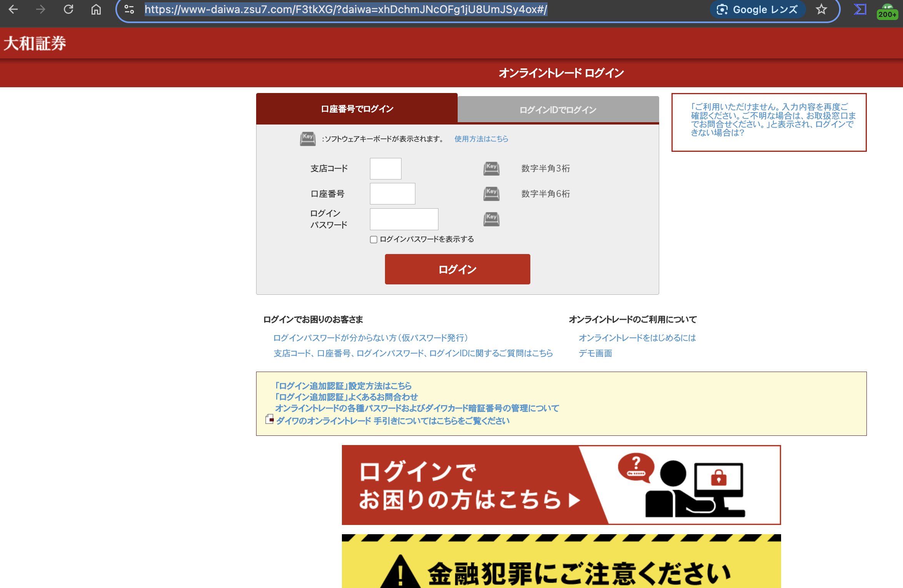This screenshot has height=588, width=903.
Task: Open ログイン追加認証 設定方法はこちら link
Action: click(343, 386)
